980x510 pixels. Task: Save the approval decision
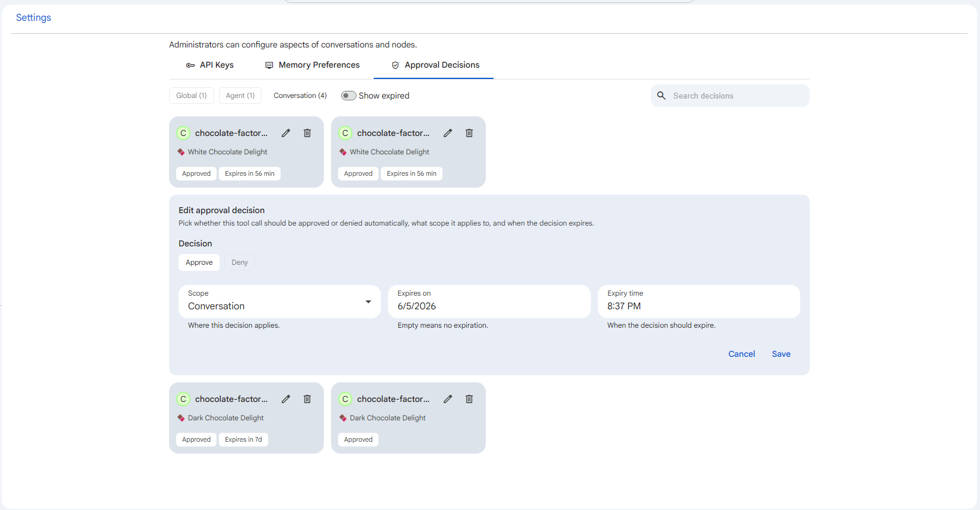pos(781,354)
